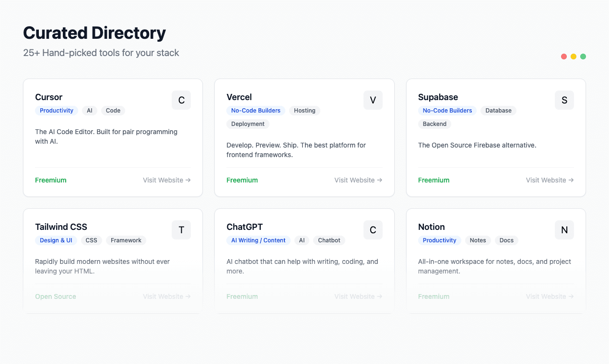
Task: Click the Tailwind CSS "T" logo icon
Action: pos(181,230)
